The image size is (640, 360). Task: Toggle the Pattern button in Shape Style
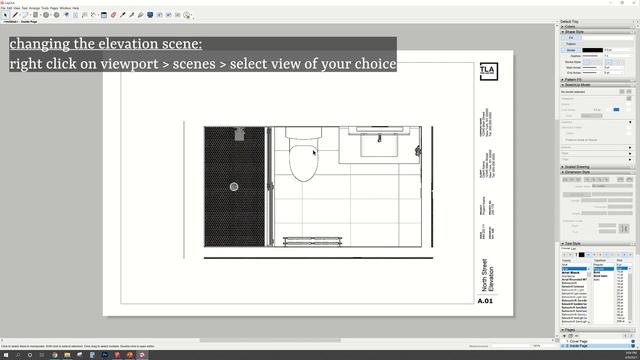tap(571, 44)
